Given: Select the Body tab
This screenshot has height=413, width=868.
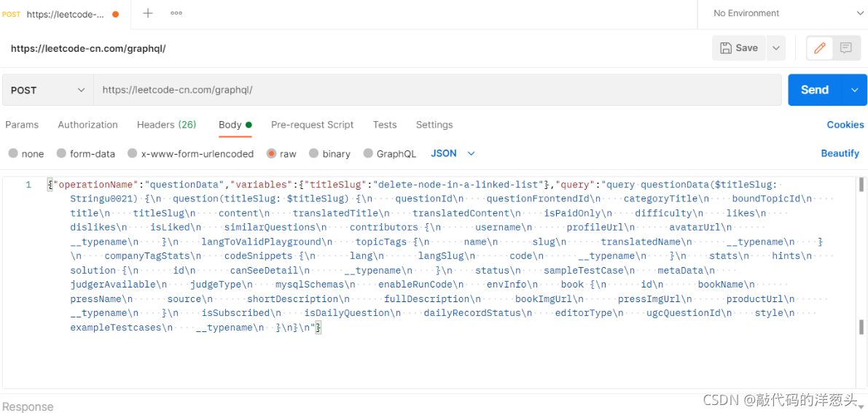Looking at the screenshot, I should point(235,125).
